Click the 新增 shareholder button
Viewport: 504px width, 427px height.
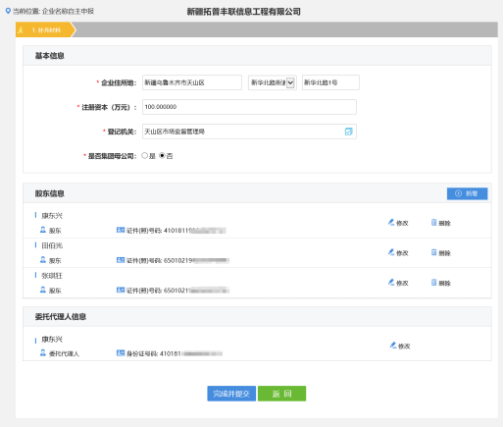(467, 193)
